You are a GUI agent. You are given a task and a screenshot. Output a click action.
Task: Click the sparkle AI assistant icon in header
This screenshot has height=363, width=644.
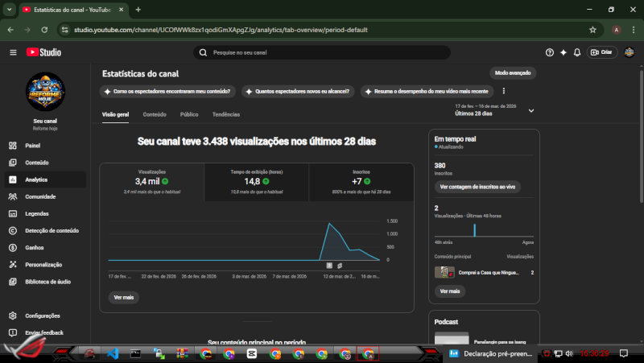pos(563,52)
